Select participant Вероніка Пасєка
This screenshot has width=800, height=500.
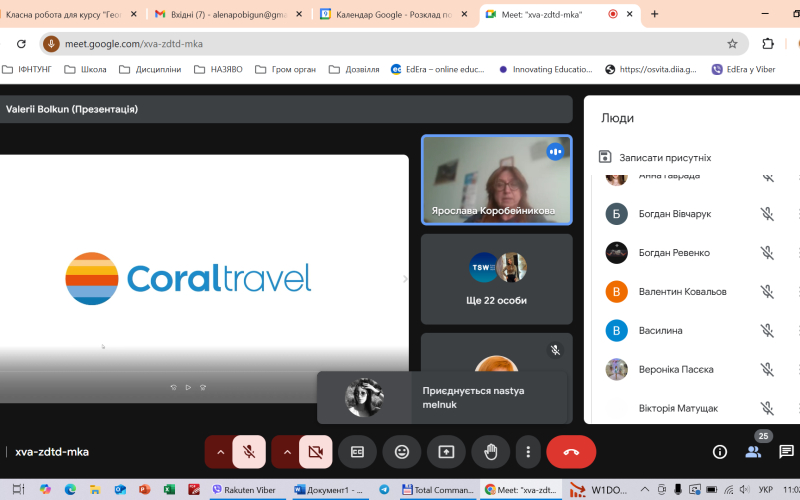(x=676, y=369)
